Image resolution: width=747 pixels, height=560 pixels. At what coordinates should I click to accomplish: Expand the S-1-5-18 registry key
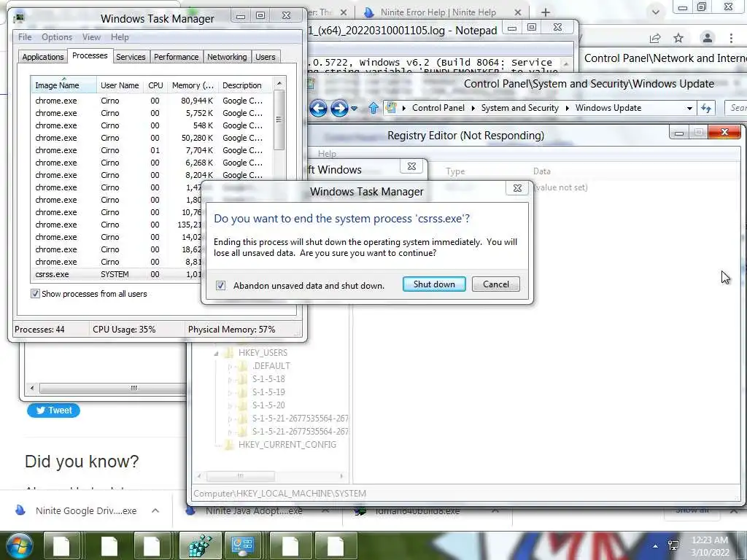pyautogui.click(x=230, y=379)
